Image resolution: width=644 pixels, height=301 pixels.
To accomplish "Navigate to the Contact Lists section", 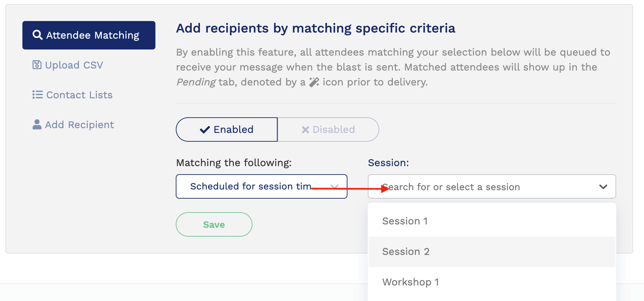I will [x=79, y=95].
